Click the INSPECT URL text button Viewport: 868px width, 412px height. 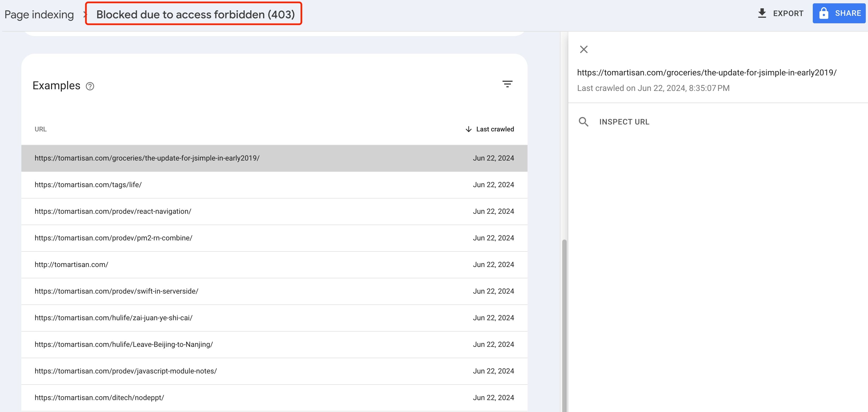click(x=624, y=122)
